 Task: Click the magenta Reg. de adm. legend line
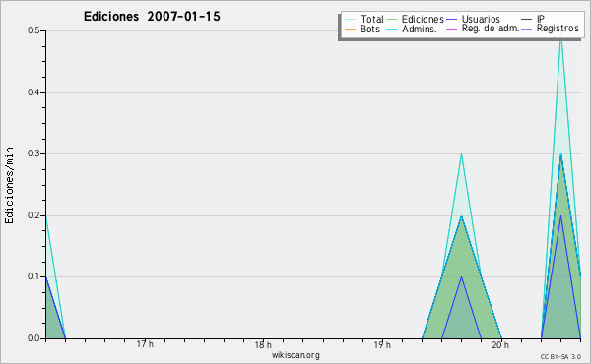[451, 29]
